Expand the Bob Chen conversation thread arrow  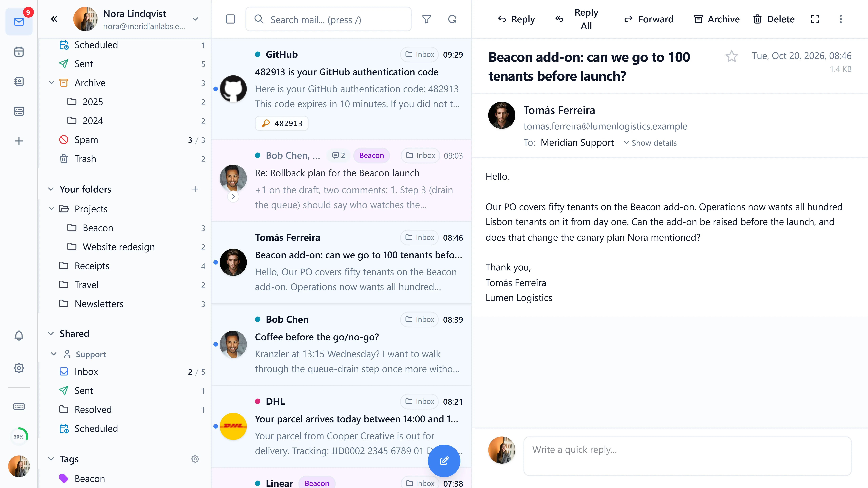233,196
